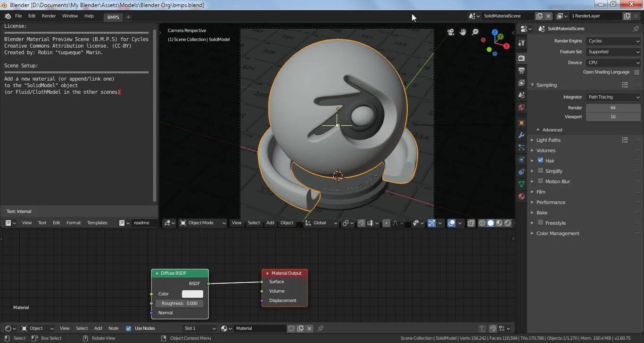Click the Viewport samples value field
Viewport: 644px width, 343px height.
(613, 117)
